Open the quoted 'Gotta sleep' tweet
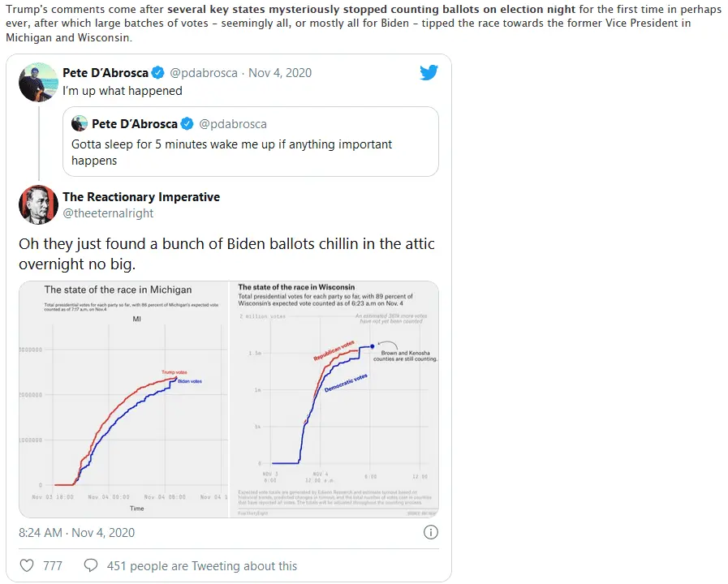The image size is (728, 584). tap(250, 152)
